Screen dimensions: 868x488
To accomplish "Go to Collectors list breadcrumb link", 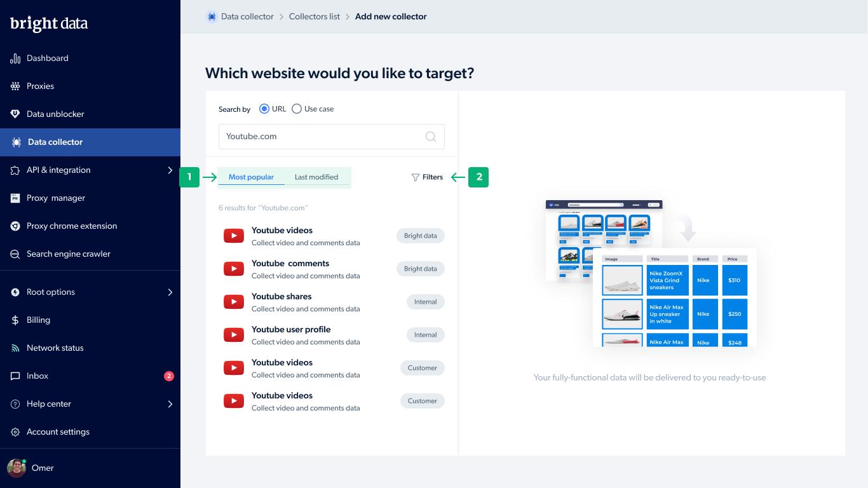I will pos(315,17).
